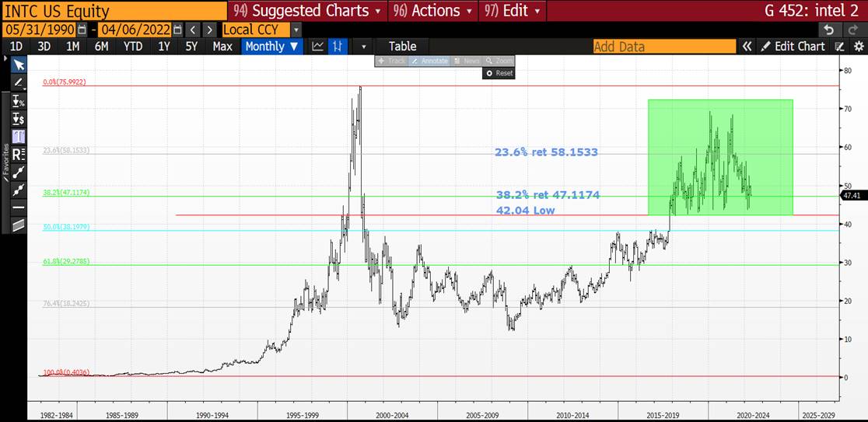The image size is (868, 422).
Task: Pick the Fibonacci retracement R tool
Action: pyautogui.click(x=19, y=154)
